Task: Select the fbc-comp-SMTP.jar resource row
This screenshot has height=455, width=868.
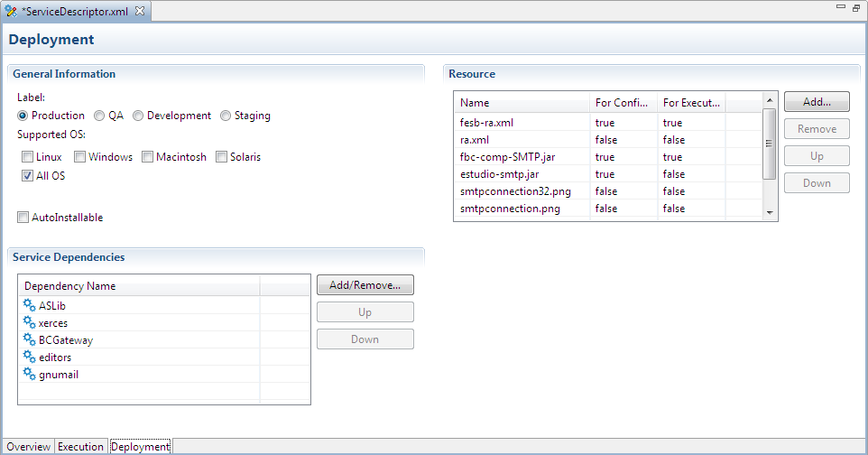Action: (506, 157)
